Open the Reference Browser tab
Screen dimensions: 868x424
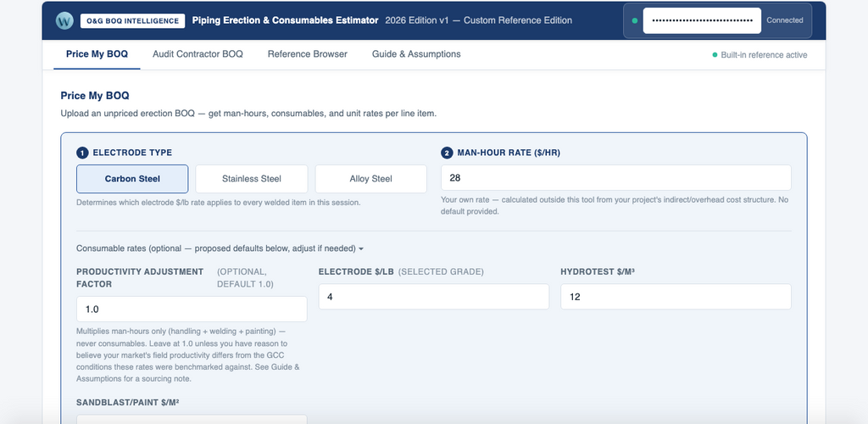(307, 54)
